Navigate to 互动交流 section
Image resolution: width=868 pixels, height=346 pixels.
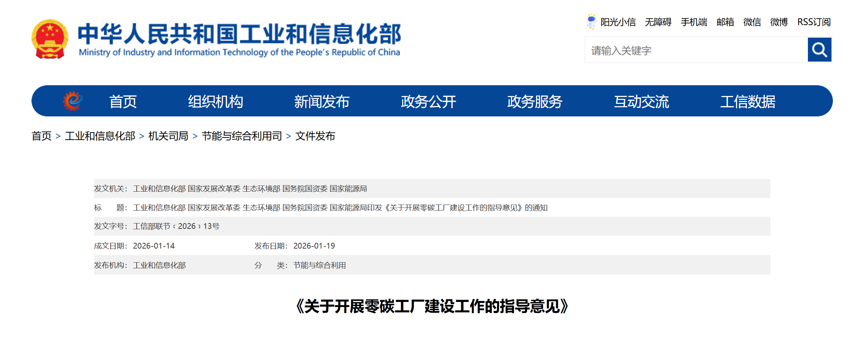point(641,102)
